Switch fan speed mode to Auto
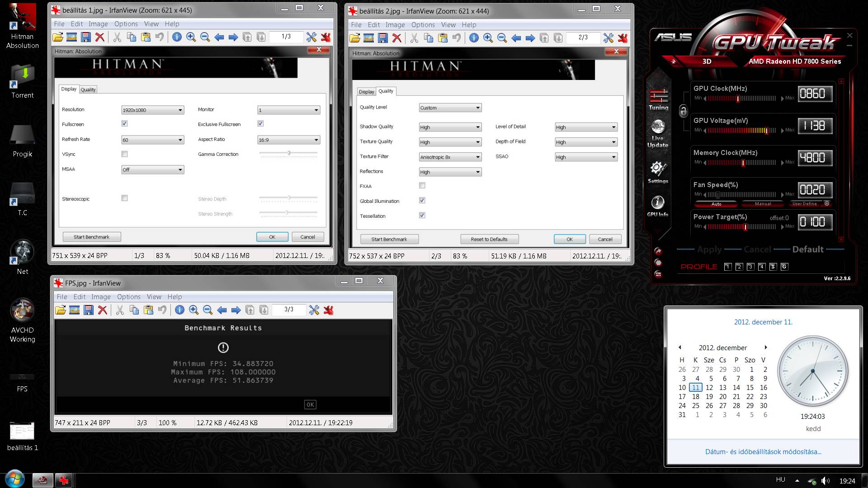 (x=716, y=204)
